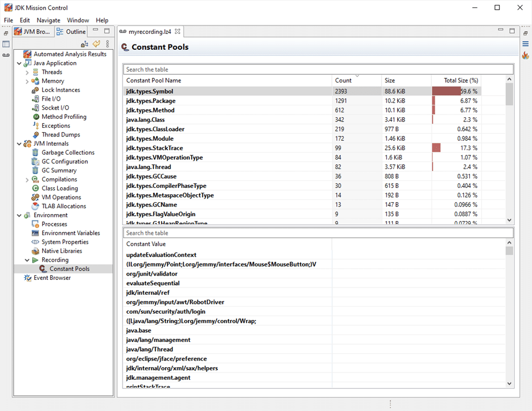
Task: Click the System Properties icon
Action: point(35,242)
